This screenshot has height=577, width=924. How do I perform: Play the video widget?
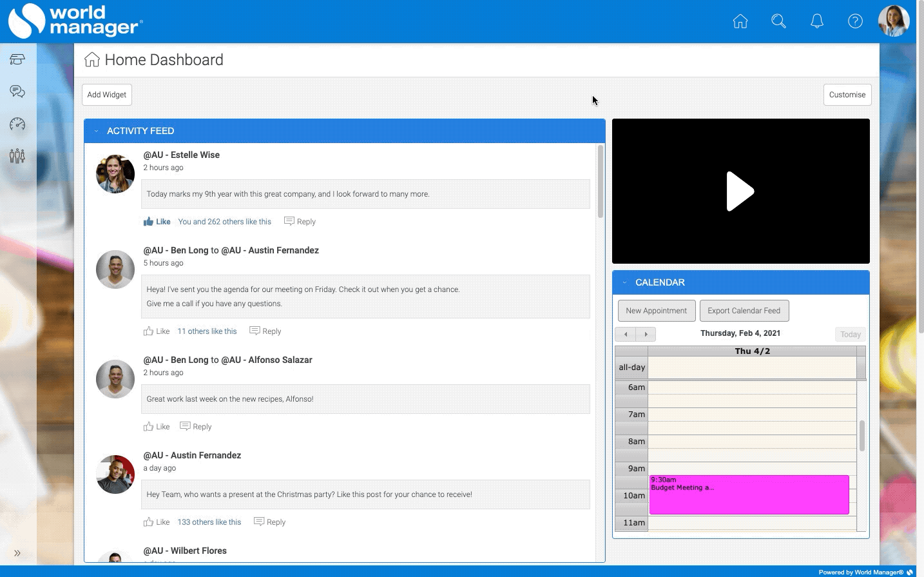pos(740,191)
